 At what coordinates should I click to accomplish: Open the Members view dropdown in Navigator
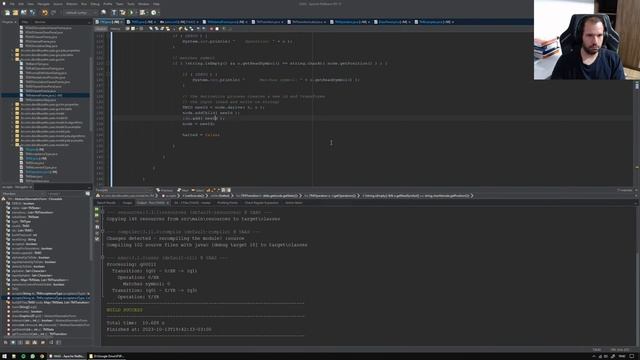tap(23, 194)
